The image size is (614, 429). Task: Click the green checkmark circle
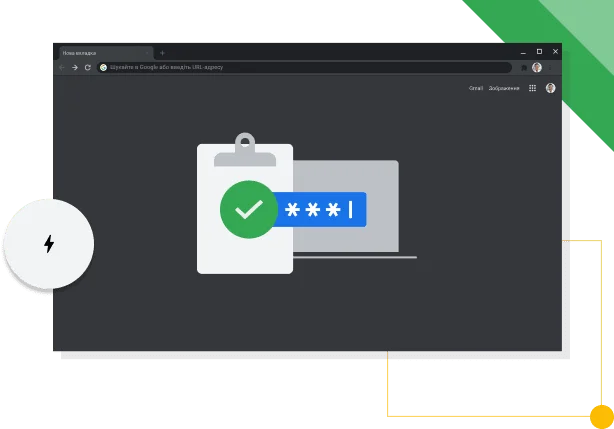[248, 209]
